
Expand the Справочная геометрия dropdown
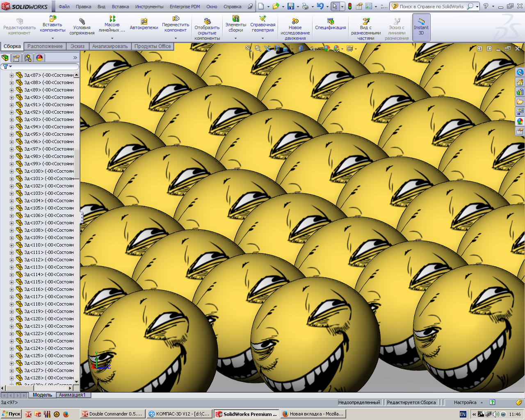263,38
